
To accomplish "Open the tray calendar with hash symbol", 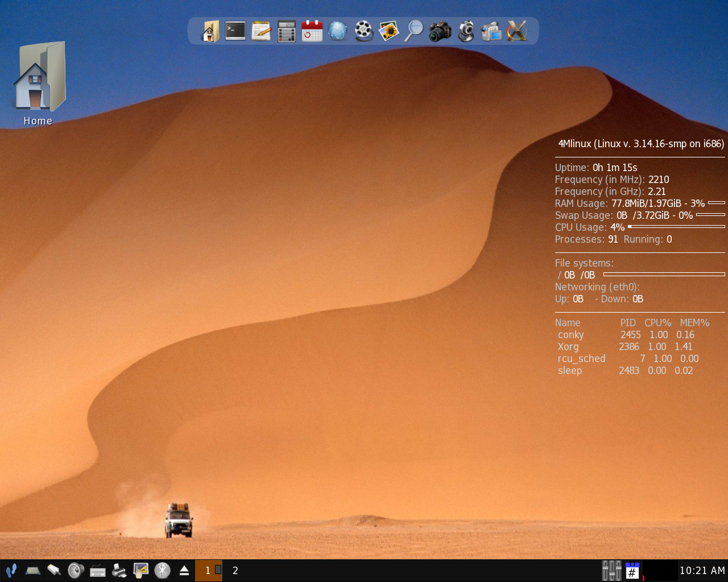I will click(x=632, y=571).
